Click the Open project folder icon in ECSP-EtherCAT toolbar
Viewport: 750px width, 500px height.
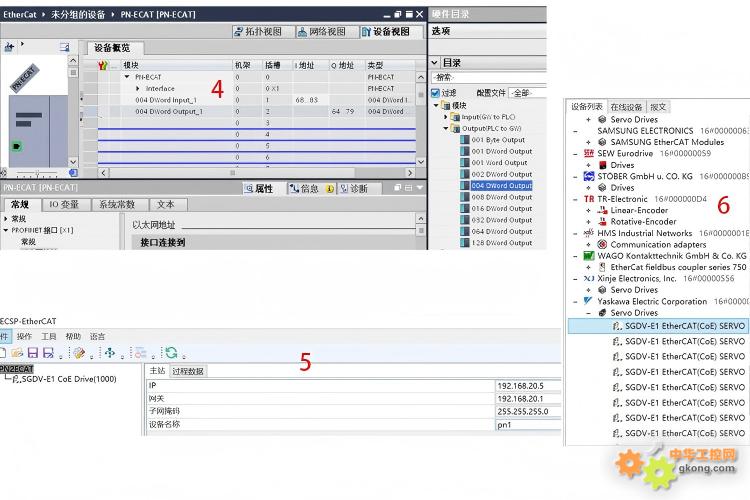pos(17,353)
